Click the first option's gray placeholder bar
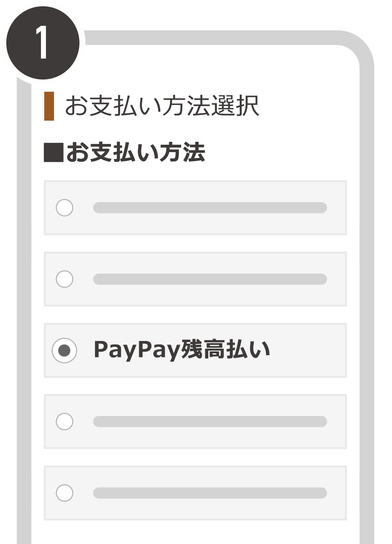The width and height of the screenshot is (392, 544). pyautogui.click(x=210, y=208)
